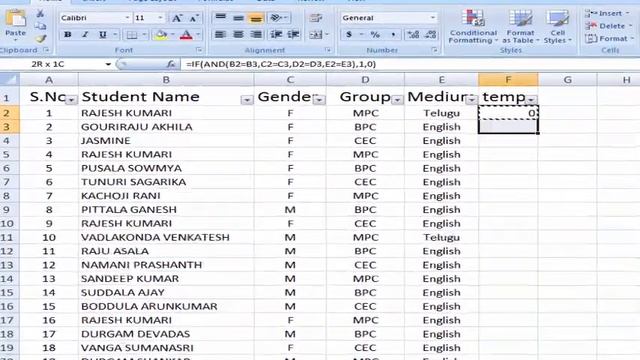Click cell VADLAKONDA VENKATESH
640x360 pixels.
click(x=166, y=238)
